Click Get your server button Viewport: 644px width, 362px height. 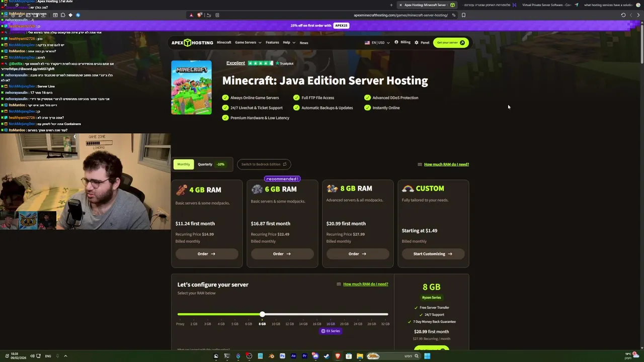point(451,43)
